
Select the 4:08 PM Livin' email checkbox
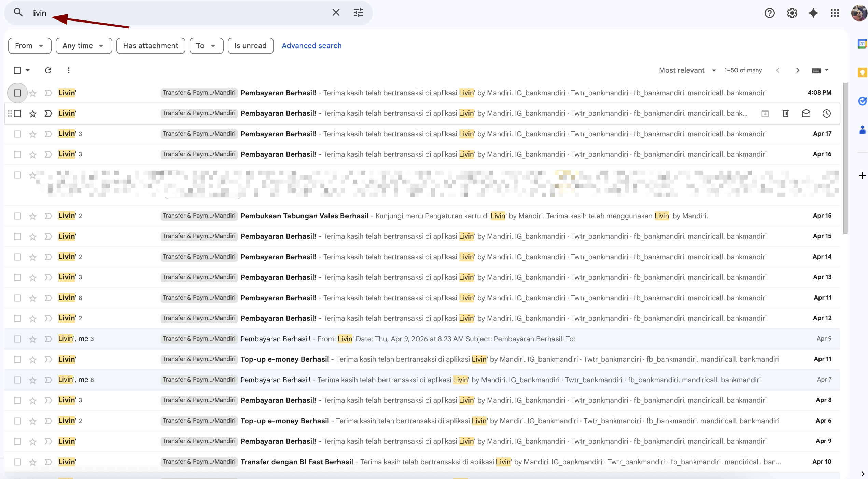point(17,93)
